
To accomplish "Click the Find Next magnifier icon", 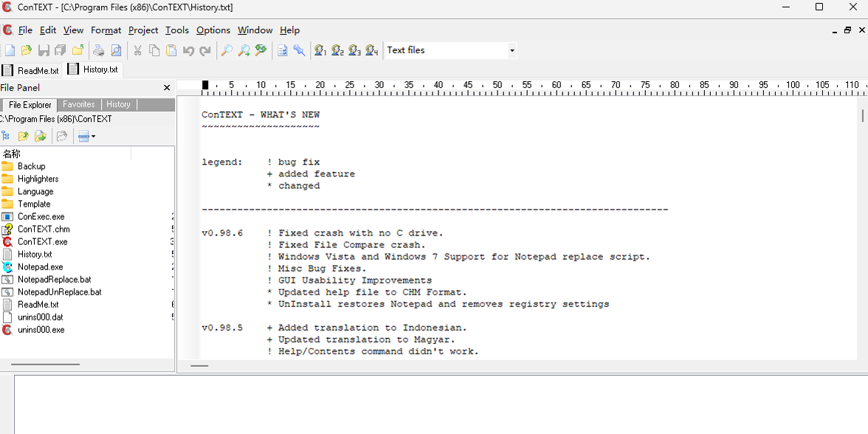I will [x=244, y=50].
